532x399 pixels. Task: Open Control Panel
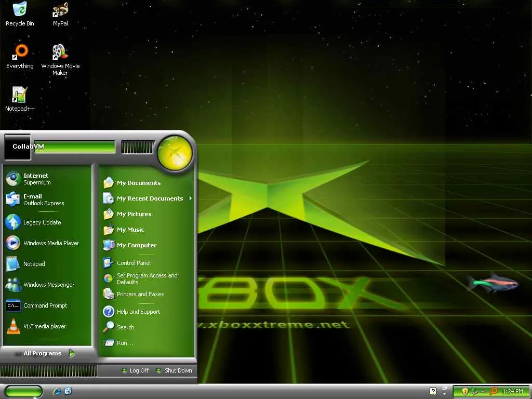coord(147,263)
